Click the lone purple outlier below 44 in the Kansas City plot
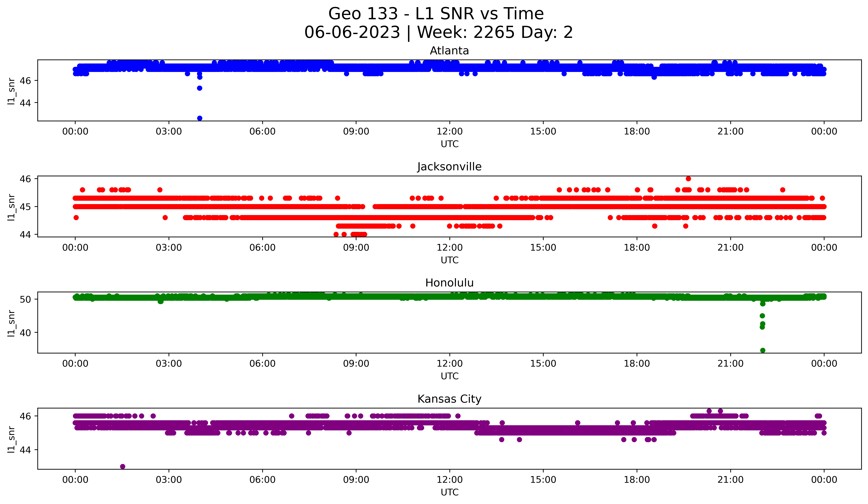The width and height of the screenshot is (868, 504). tap(123, 466)
